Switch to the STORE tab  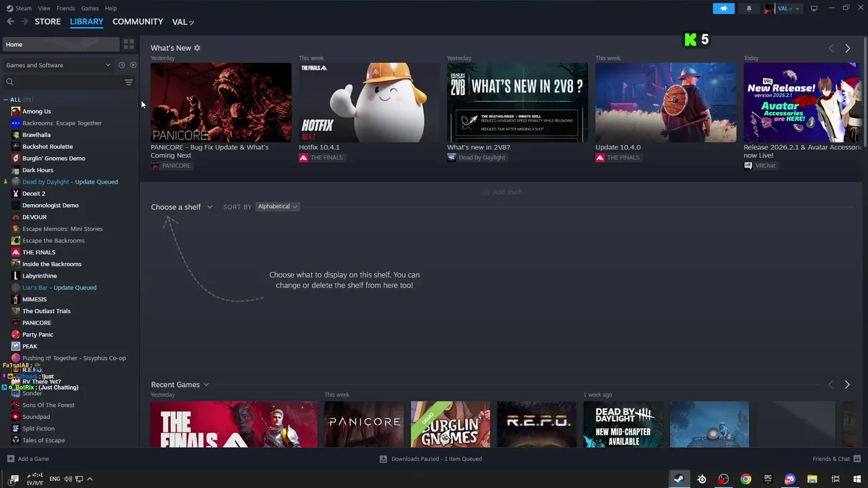[x=47, y=22]
